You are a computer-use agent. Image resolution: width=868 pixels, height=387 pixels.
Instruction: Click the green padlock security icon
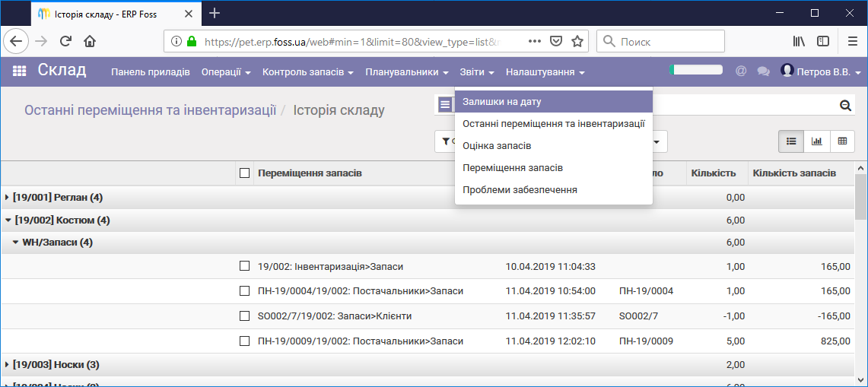192,41
